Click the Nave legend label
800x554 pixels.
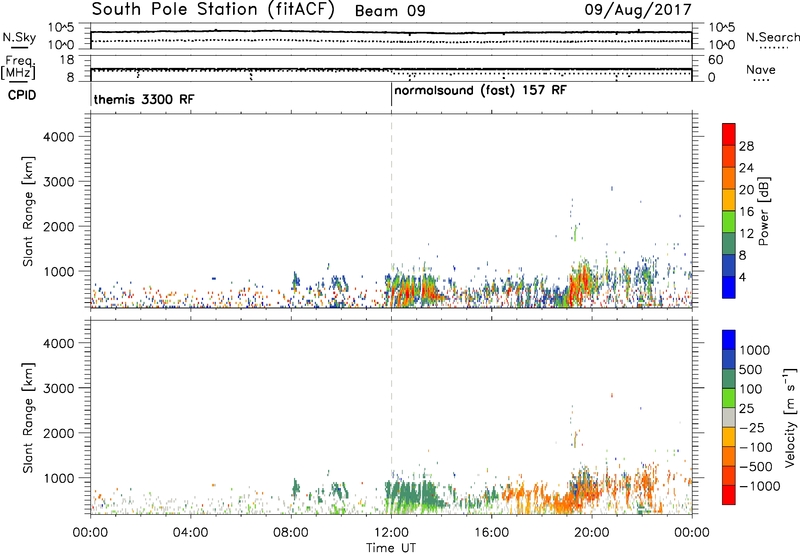[760, 70]
